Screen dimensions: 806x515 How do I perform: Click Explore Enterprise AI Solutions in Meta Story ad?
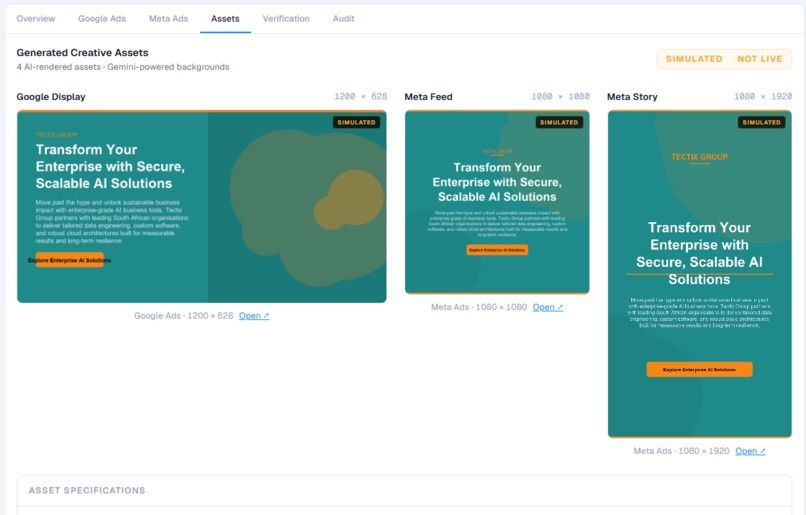(700, 370)
